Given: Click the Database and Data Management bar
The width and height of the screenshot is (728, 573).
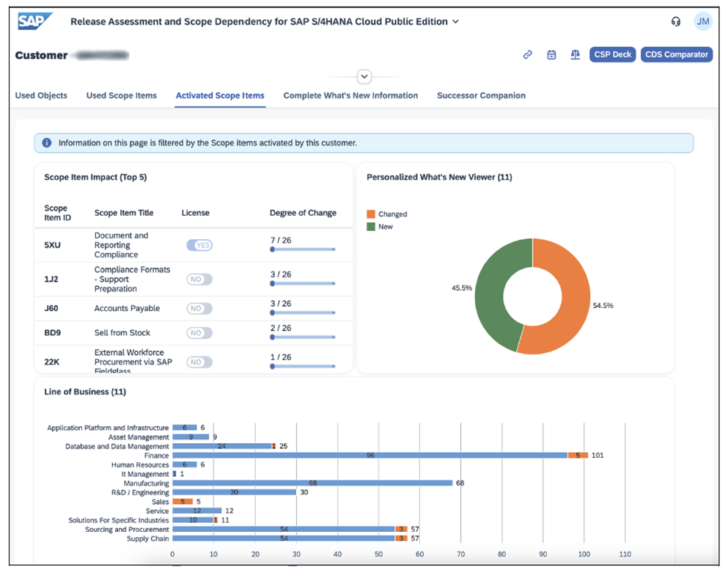Looking at the screenshot, I should tap(222, 446).
